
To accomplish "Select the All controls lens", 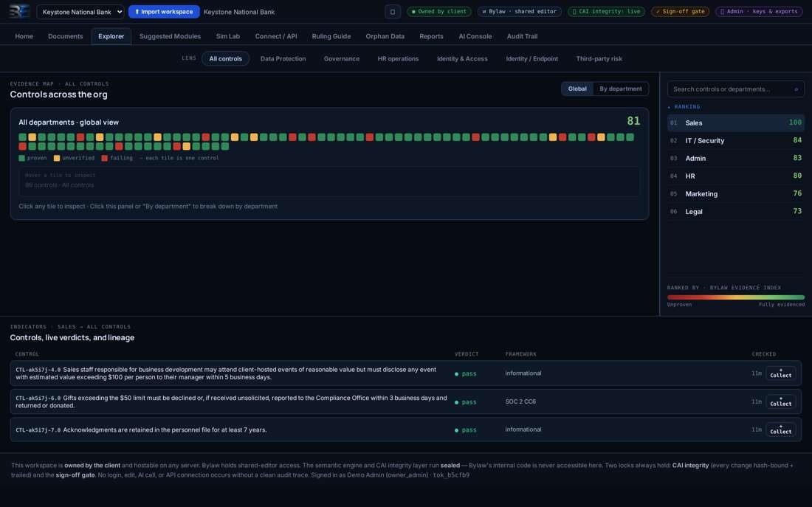I will [x=225, y=58].
